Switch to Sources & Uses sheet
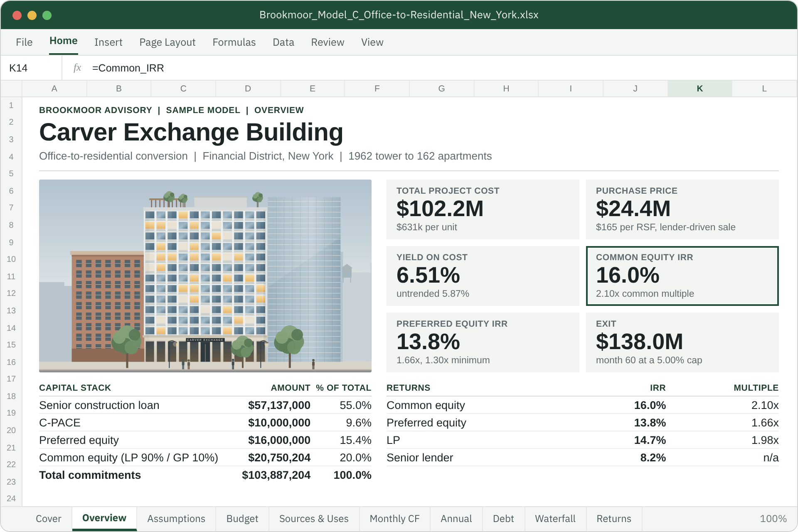The image size is (798, 532). tap(314, 518)
